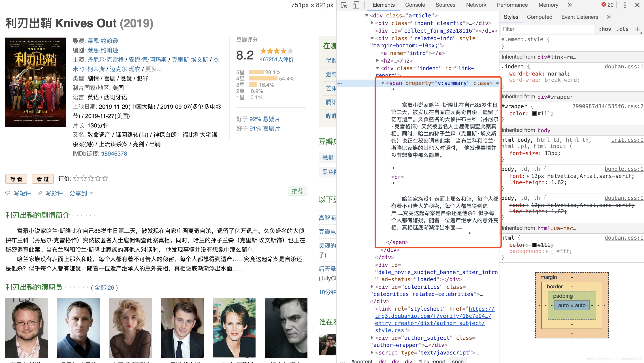Rate the movie with the fifth star
This screenshot has height=363, width=644.
pos(105,179)
